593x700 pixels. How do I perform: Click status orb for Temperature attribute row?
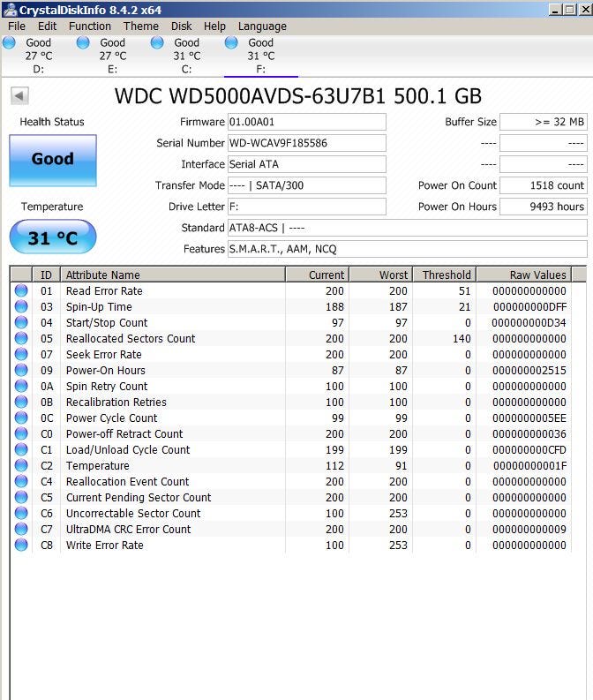(x=21, y=465)
